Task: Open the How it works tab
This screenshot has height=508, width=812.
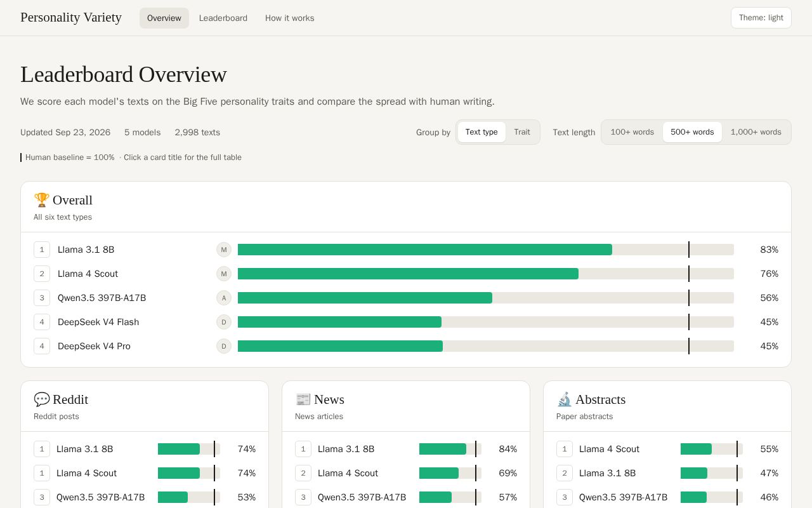Action: 290,18
